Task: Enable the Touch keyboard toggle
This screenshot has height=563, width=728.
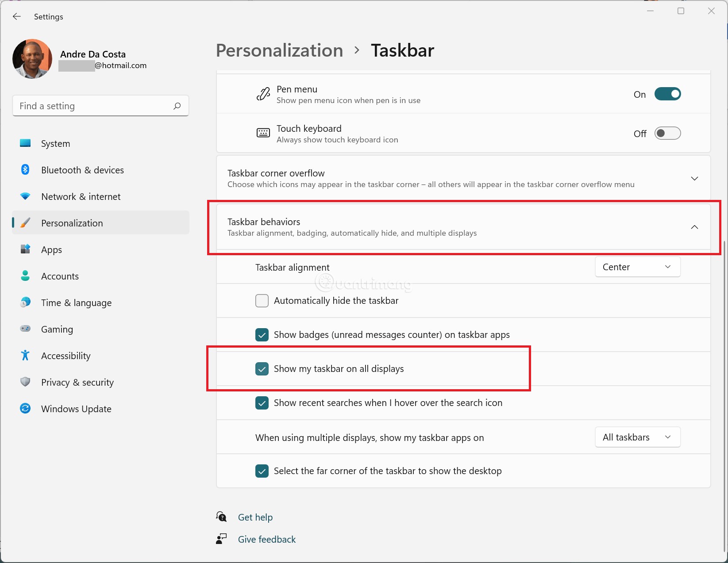Action: coord(667,133)
